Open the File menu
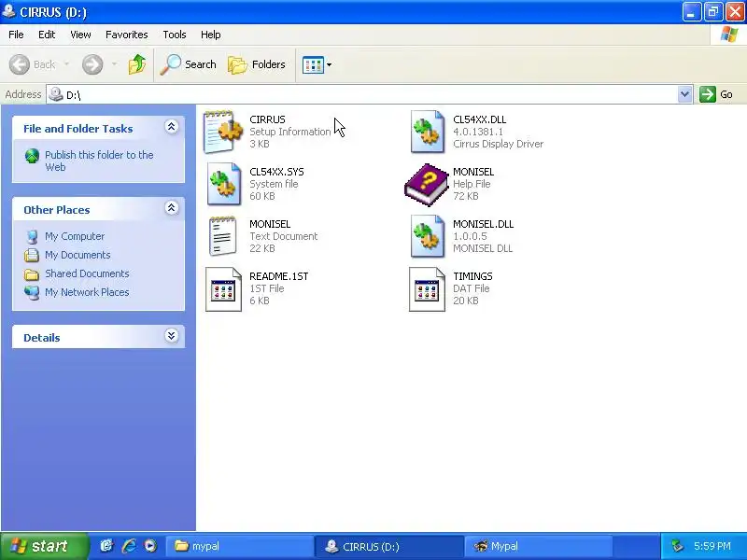 point(16,35)
